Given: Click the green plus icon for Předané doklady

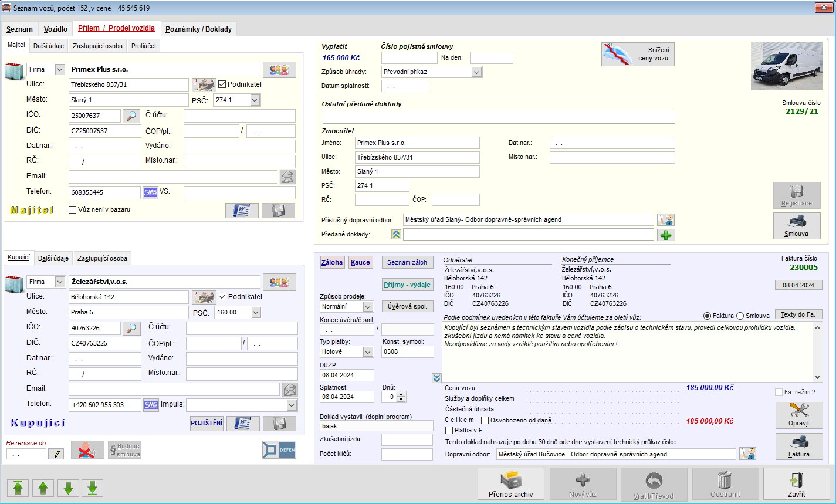Looking at the screenshot, I should click(x=666, y=235).
